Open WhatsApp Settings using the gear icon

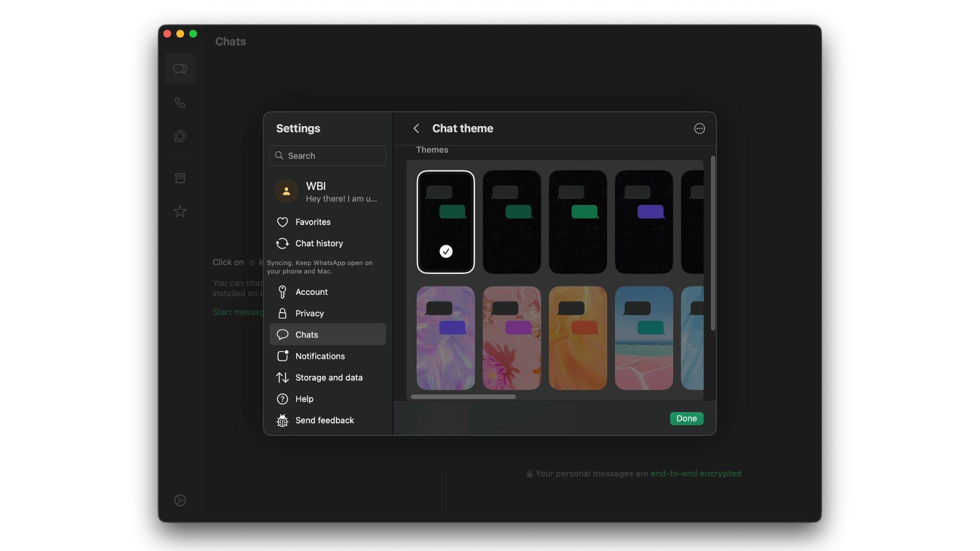[180, 500]
